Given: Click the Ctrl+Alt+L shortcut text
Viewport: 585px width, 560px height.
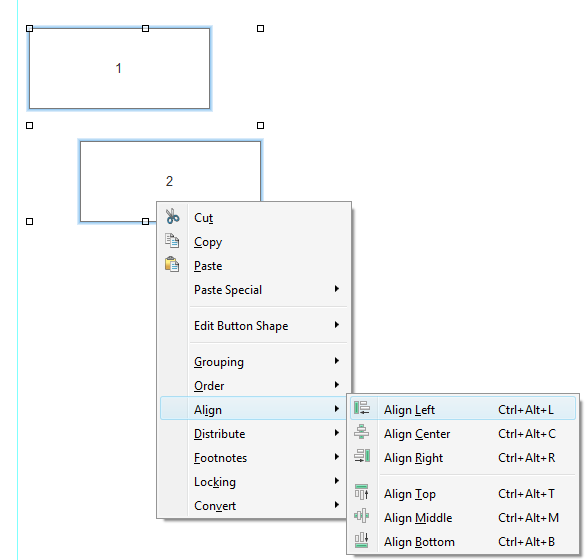Looking at the screenshot, I should point(526,410).
